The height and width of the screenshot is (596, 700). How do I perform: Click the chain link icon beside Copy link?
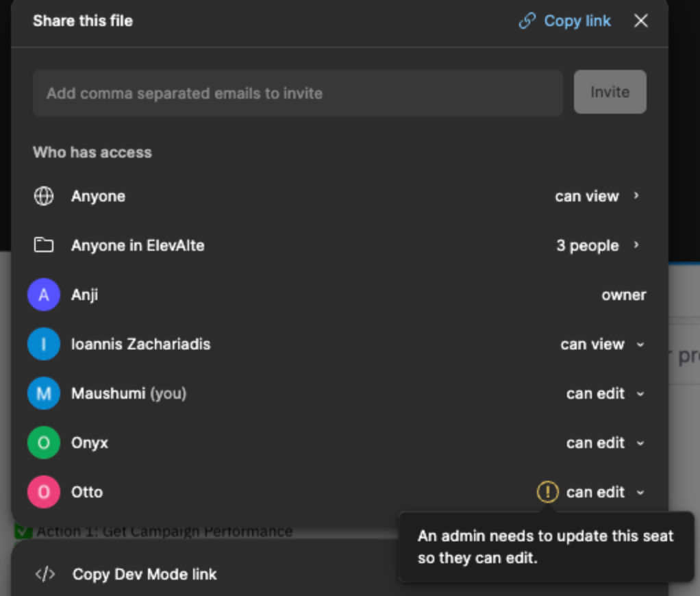pyautogui.click(x=527, y=21)
